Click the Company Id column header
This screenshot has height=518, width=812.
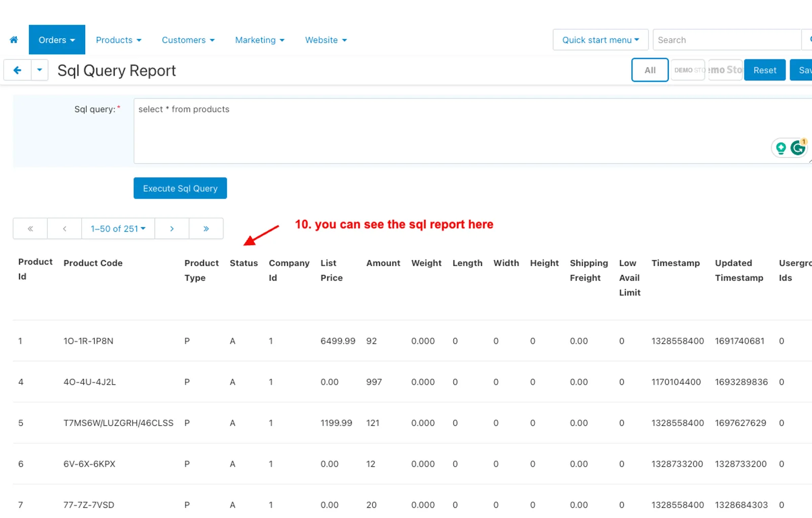pyautogui.click(x=289, y=270)
